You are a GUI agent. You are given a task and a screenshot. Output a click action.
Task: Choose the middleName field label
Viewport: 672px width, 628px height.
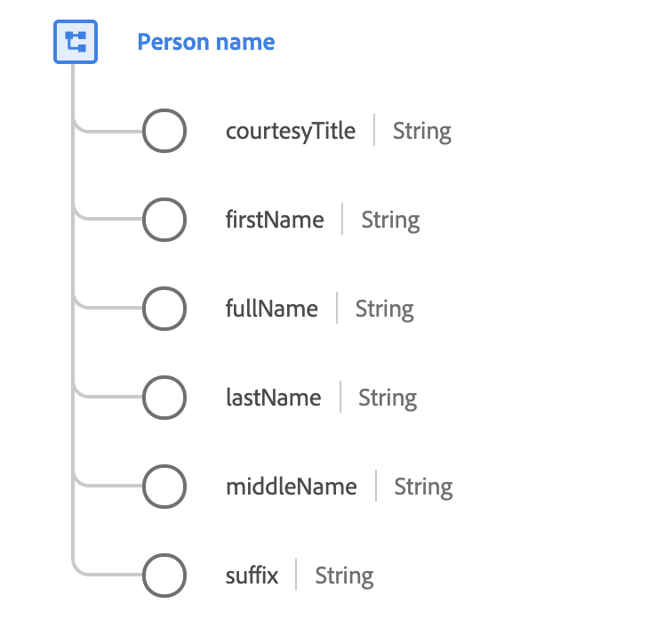pos(292,487)
